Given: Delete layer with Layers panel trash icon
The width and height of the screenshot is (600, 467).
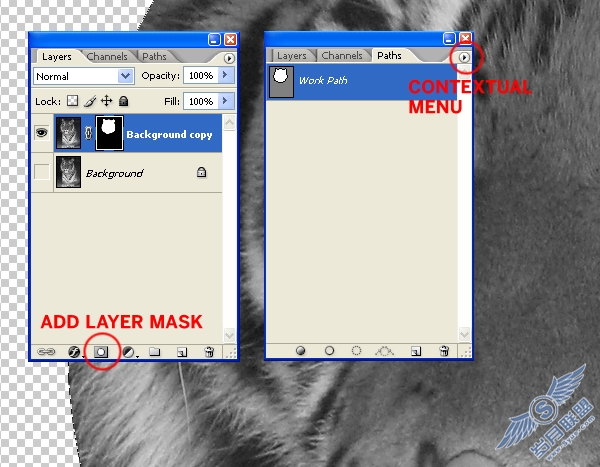Looking at the screenshot, I should (209, 351).
